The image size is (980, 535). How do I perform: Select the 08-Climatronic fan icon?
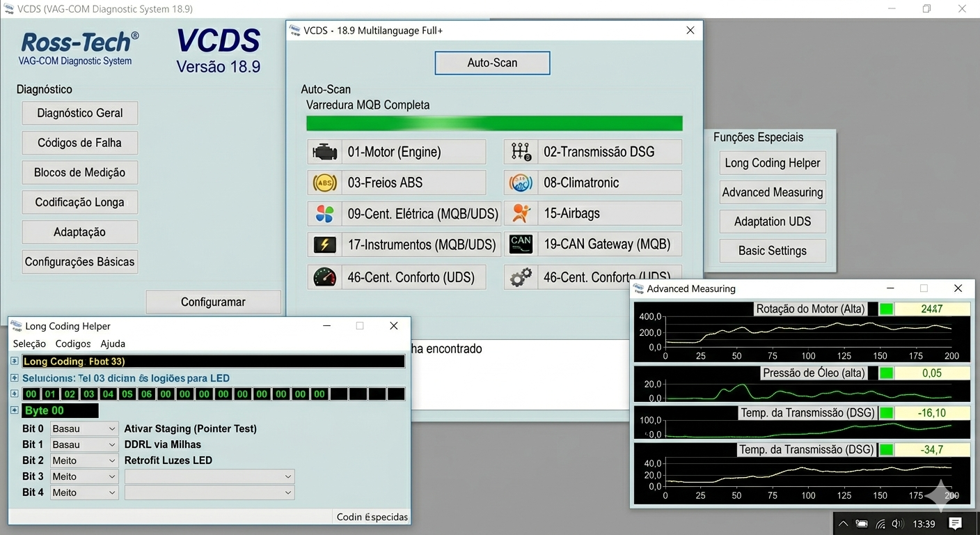pos(521,183)
